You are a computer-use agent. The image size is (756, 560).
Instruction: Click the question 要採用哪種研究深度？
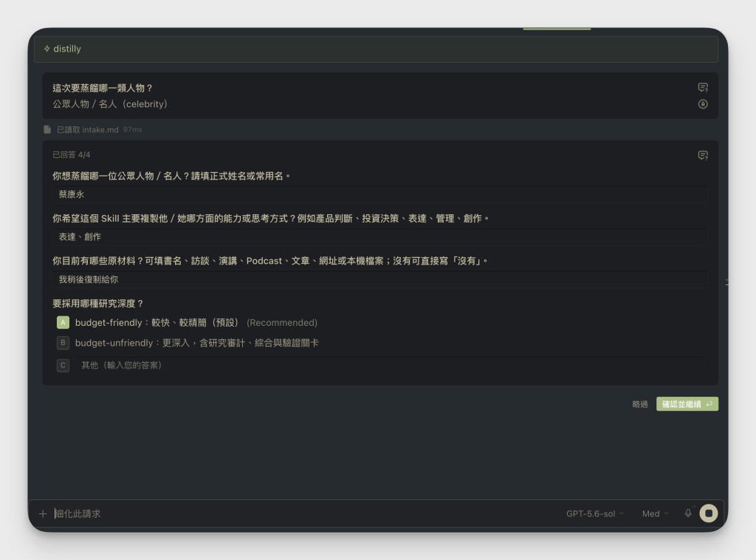(98, 304)
